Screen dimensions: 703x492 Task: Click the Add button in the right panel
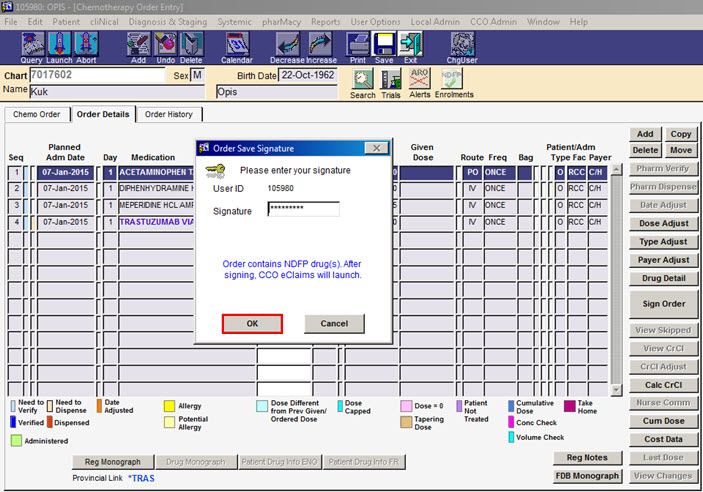(645, 134)
